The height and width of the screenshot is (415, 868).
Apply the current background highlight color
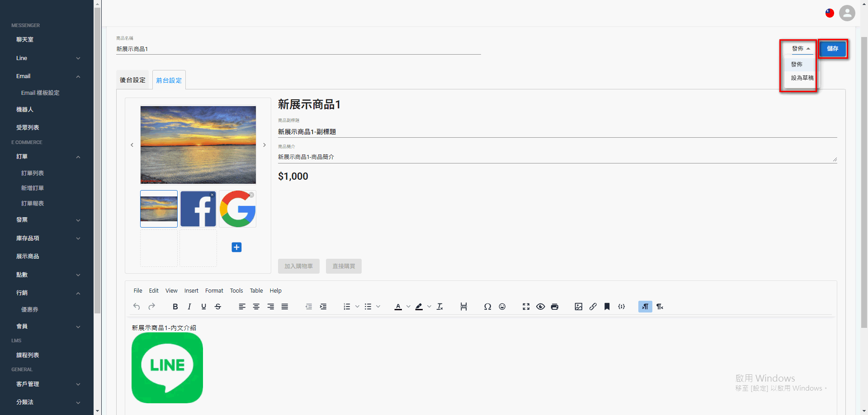click(419, 307)
